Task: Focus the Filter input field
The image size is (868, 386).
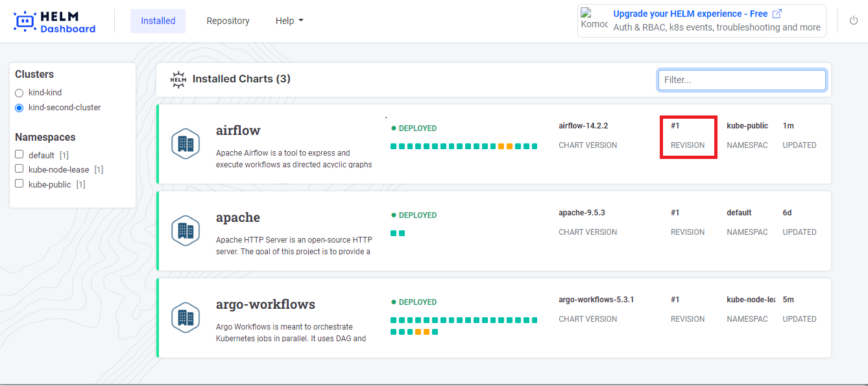Action: [741, 80]
